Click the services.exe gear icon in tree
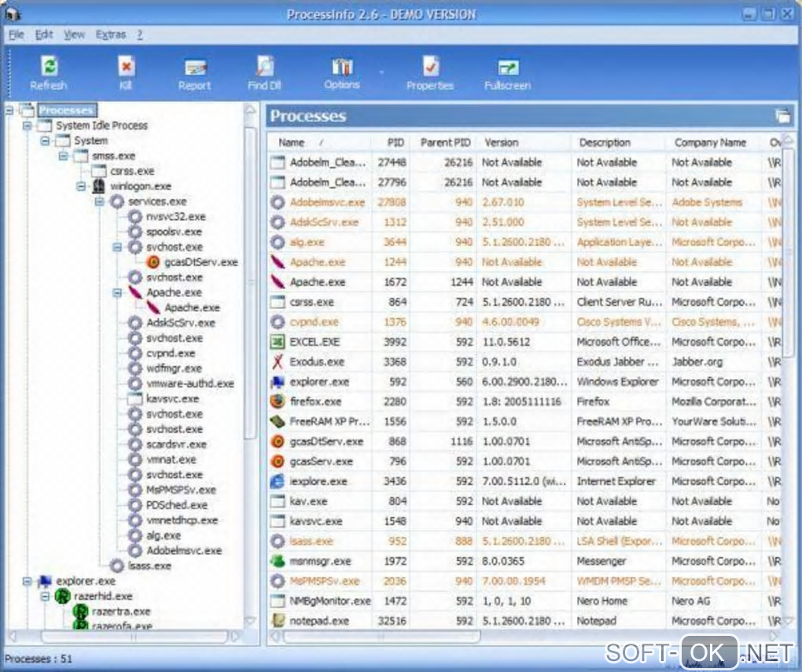Screen dimensions: 802x672 [117, 201]
